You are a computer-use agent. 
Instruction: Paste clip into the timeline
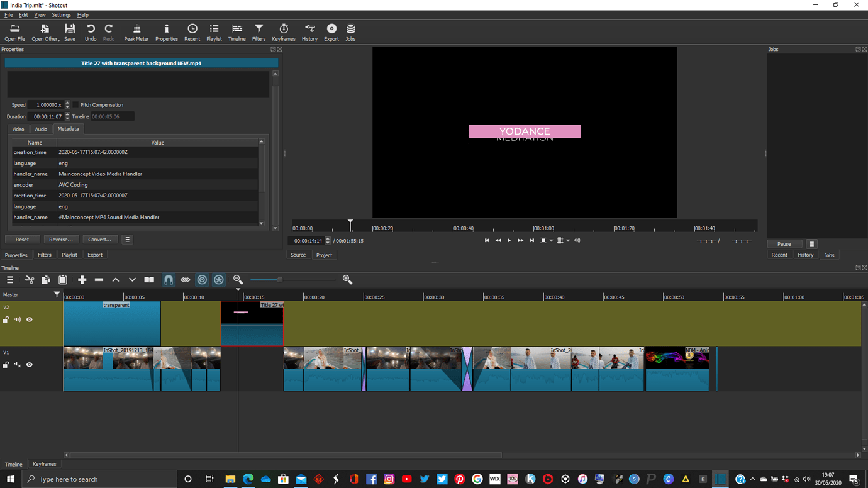coord(63,280)
